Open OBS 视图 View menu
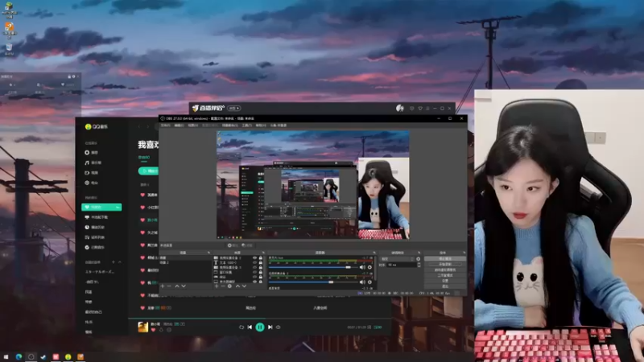The height and width of the screenshot is (362, 644). tap(192, 125)
